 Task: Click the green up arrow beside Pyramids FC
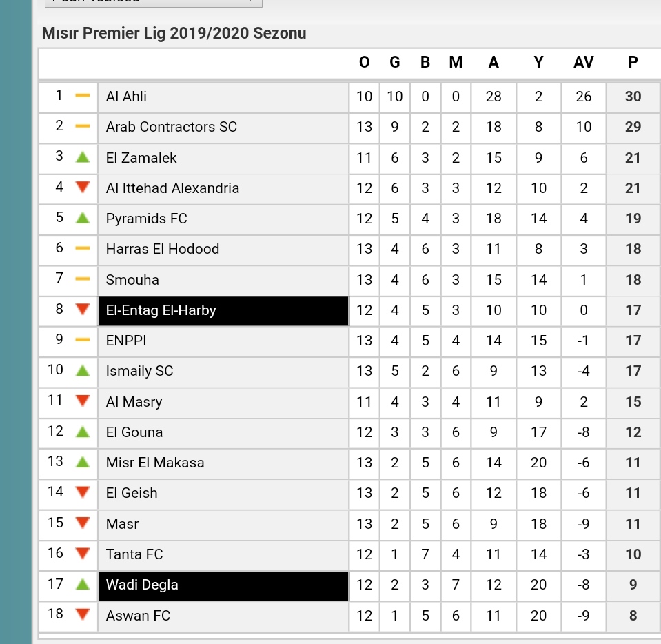click(83, 218)
